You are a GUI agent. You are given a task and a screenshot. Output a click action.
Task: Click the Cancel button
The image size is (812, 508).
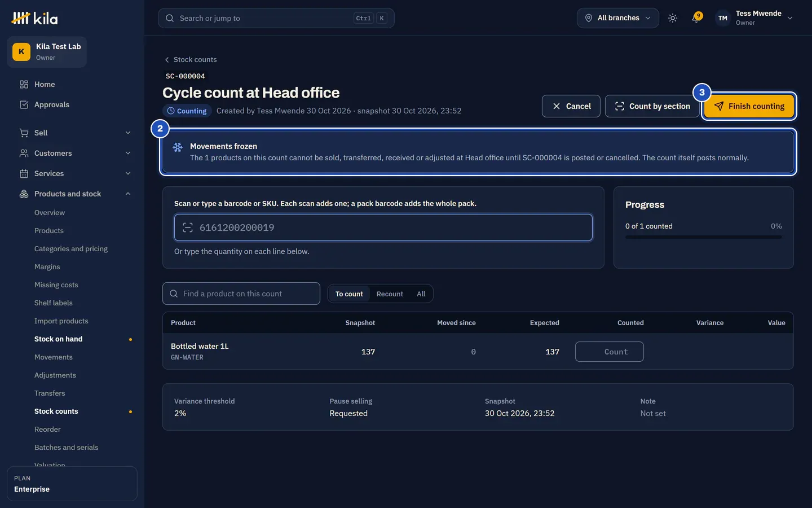point(571,106)
